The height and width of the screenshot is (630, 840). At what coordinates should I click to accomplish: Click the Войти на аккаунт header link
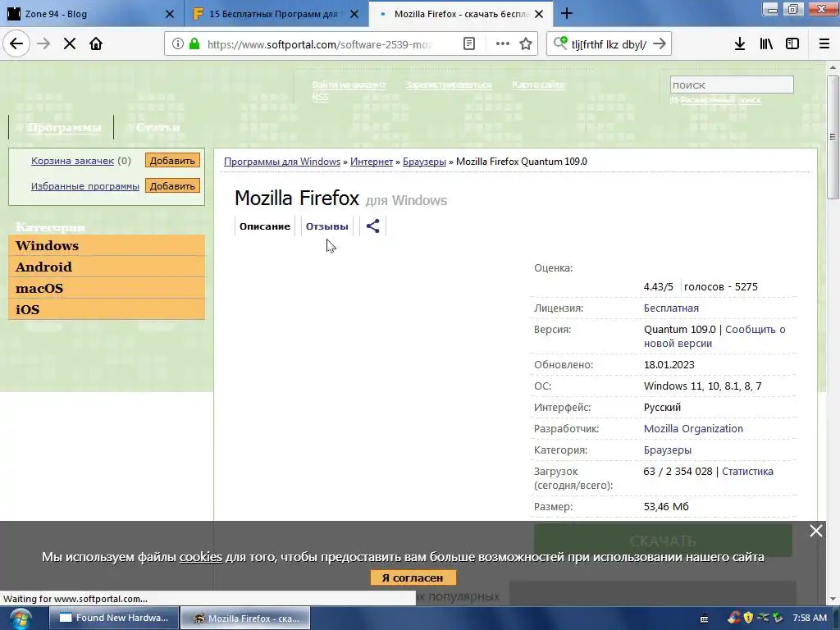(349, 84)
